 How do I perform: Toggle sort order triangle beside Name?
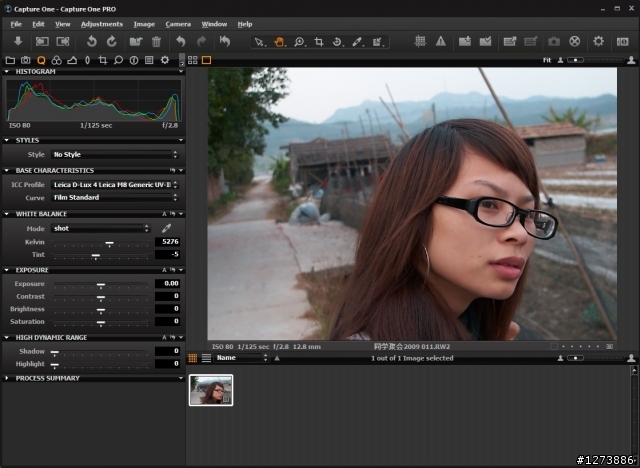point(277,358)
